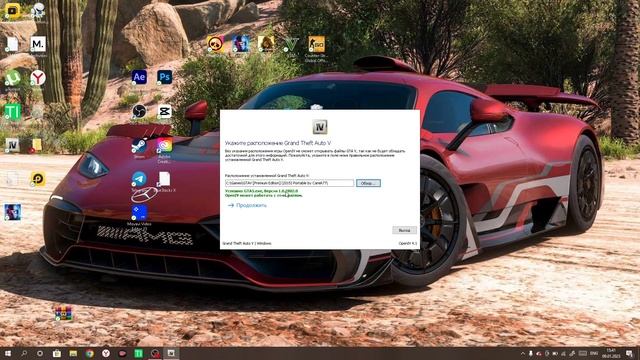Open uTorrent desktop shortcut
Screen dimensions: 640x360
(x=12, y=78)
